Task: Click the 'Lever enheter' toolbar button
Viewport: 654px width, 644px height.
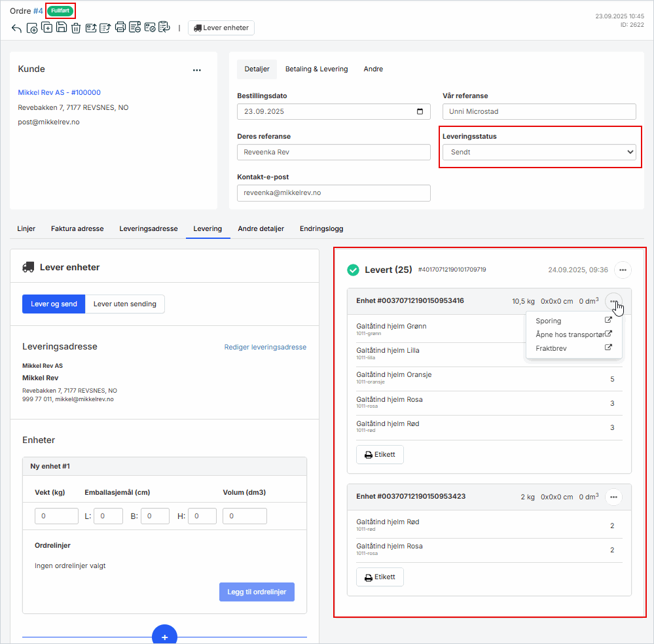Action: [x=221, y=27]
